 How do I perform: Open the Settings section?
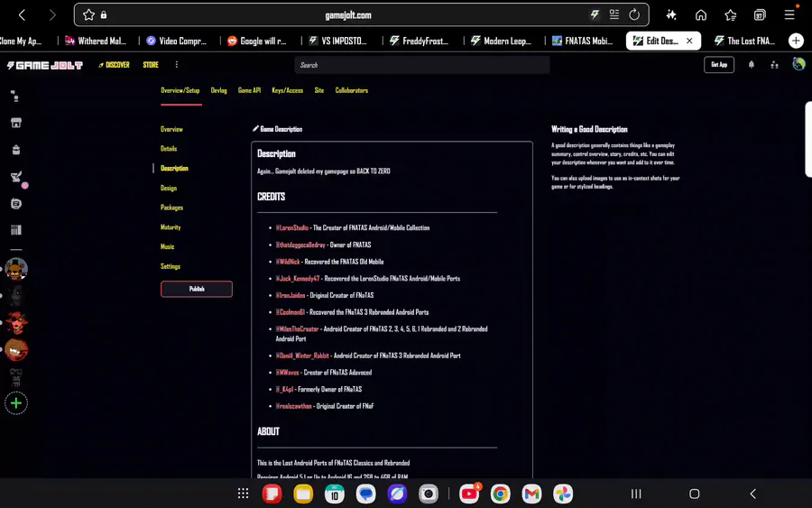pyautogui.click(x=171, y=266)
